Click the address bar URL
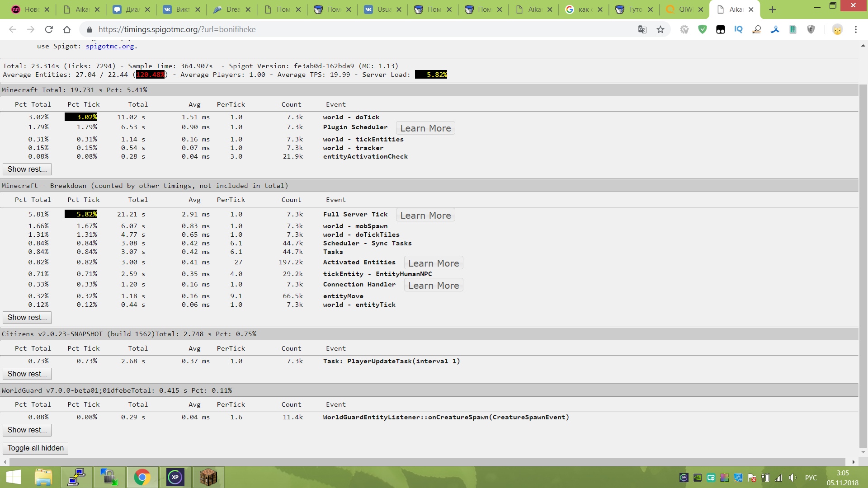This screenshot has width=868, height=488. coord(177,29)
